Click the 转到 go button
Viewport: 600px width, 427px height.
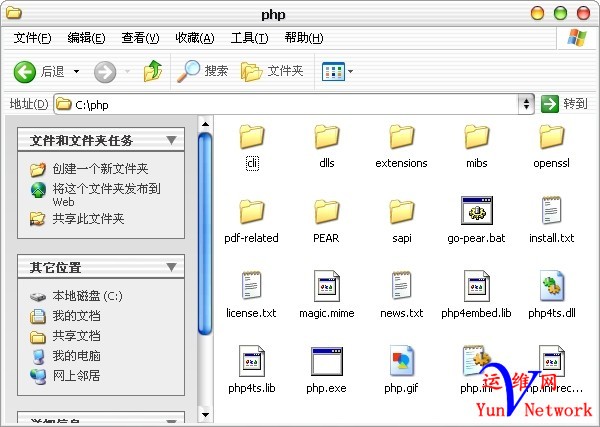click(x=564, y=104)
